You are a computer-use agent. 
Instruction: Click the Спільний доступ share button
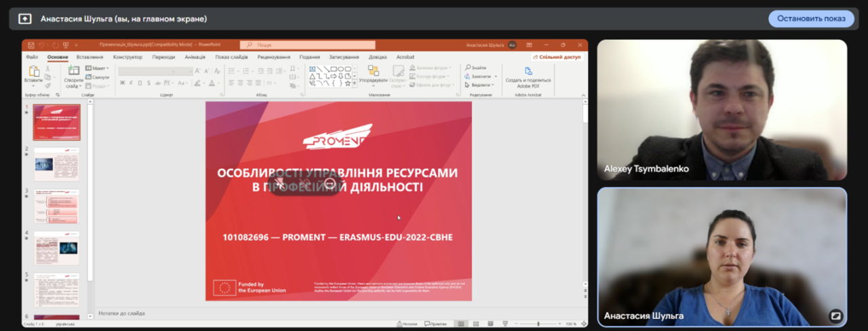pos(557,57)
